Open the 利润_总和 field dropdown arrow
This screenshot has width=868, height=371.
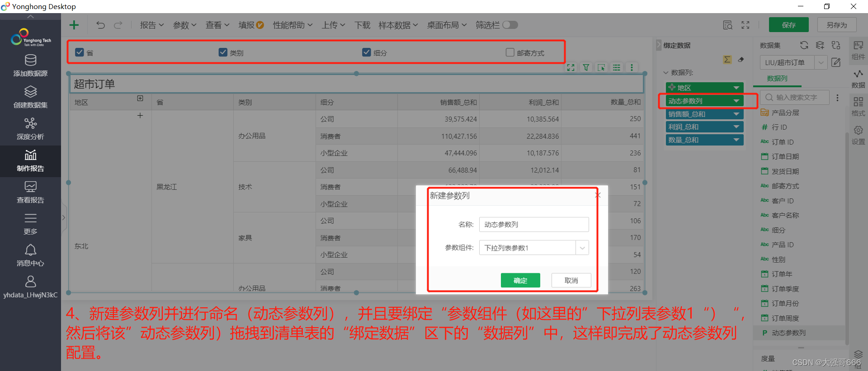(736, 127)
